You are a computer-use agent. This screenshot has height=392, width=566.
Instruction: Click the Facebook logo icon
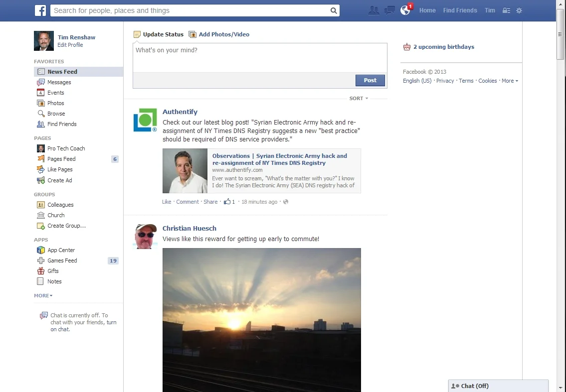tap(40, 10)
